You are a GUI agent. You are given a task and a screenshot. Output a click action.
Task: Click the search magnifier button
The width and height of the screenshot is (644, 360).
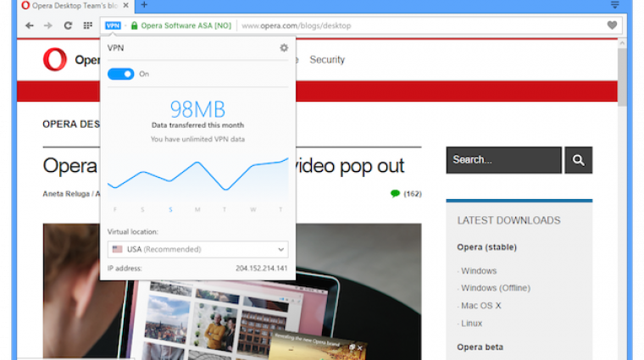pyautogui.click(x=578, y=160)
